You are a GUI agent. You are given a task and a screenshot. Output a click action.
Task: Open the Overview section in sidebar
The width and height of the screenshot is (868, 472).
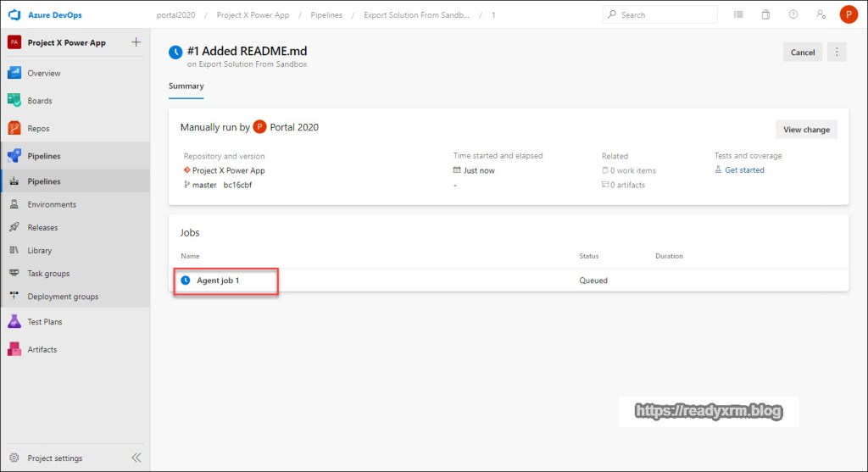[44, 74]
